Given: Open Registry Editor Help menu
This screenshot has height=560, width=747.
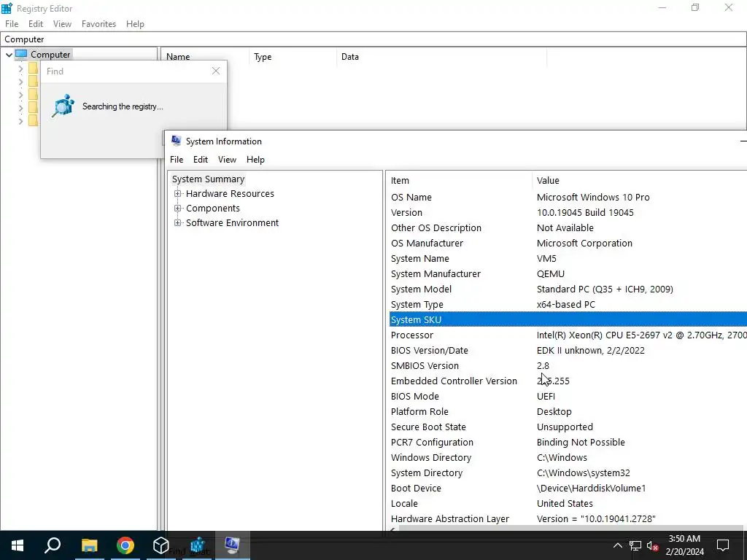Looking at the screenshot, I should pos(135,24).
